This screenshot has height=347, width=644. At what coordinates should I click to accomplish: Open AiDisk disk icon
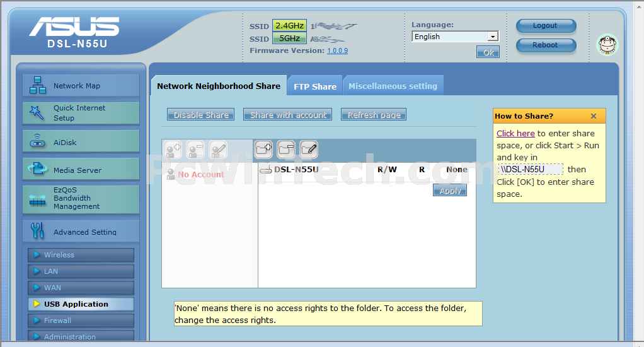[37, 141]
